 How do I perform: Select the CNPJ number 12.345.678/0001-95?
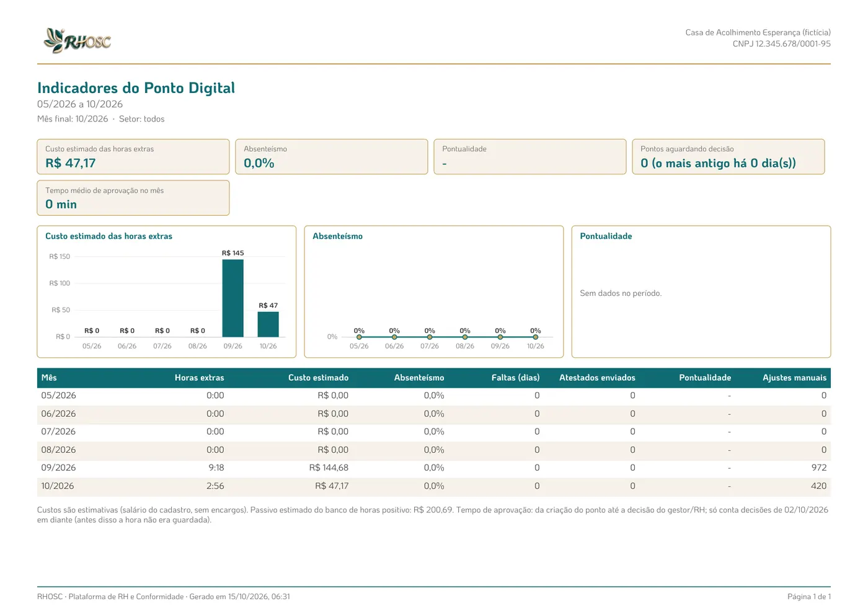[x=793, y=43]
